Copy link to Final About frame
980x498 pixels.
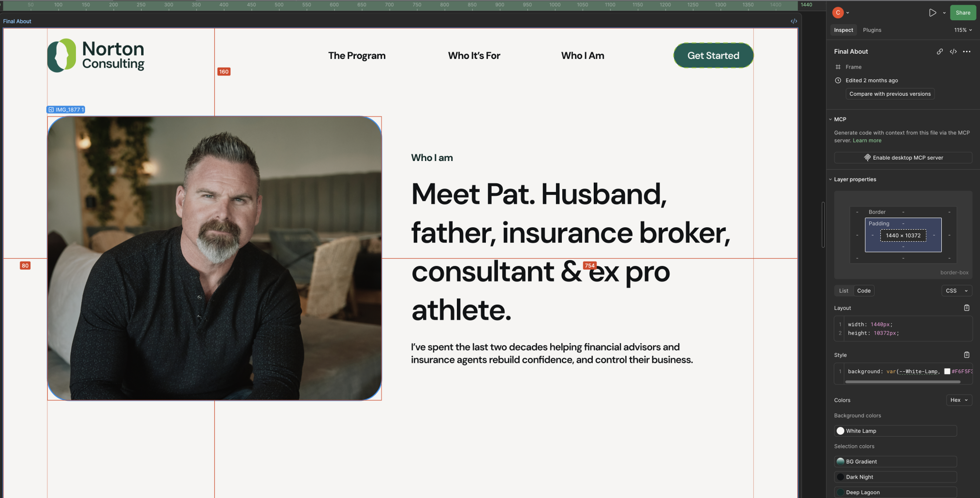939,52
